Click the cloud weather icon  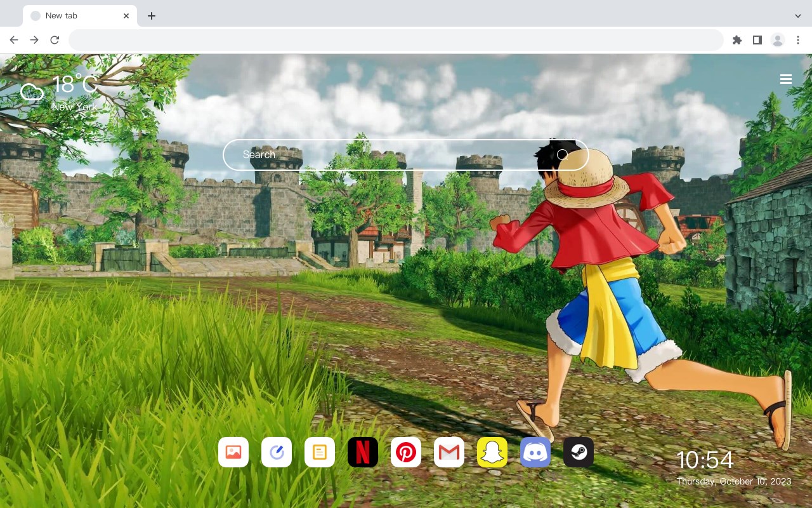(32, 93)
